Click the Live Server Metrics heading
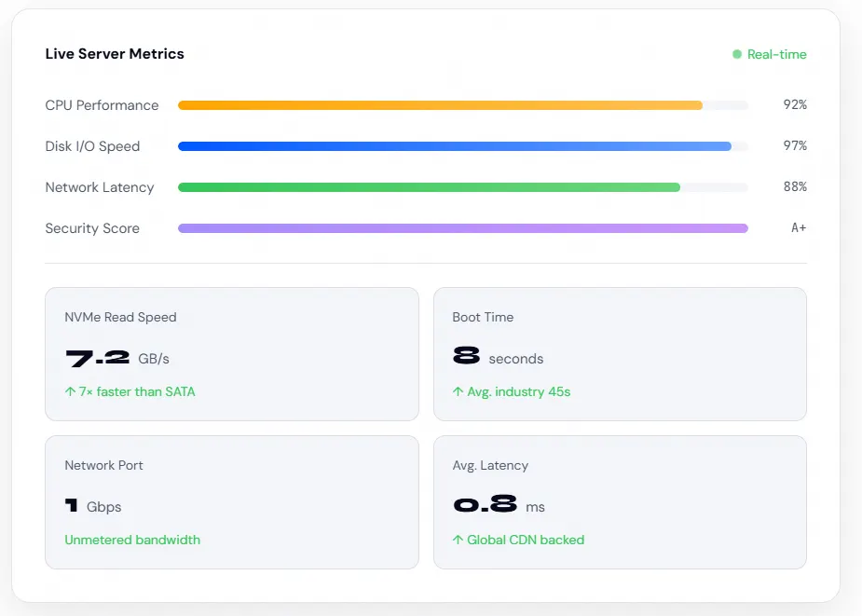862x616 pixels. pyautogui.click(x=115, y=54)
